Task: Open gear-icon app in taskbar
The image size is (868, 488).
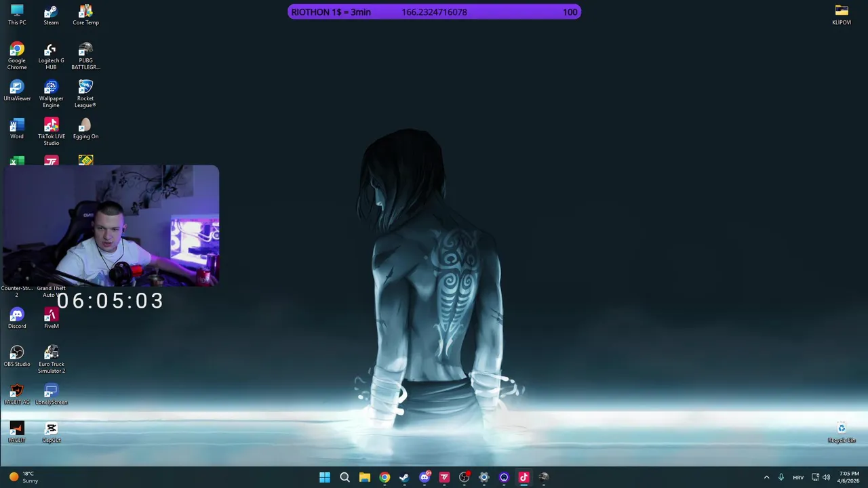Action: 484,477
